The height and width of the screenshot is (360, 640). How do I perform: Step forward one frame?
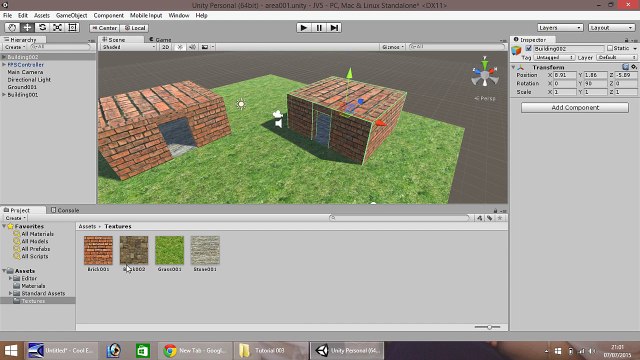[x=334, y=28]
